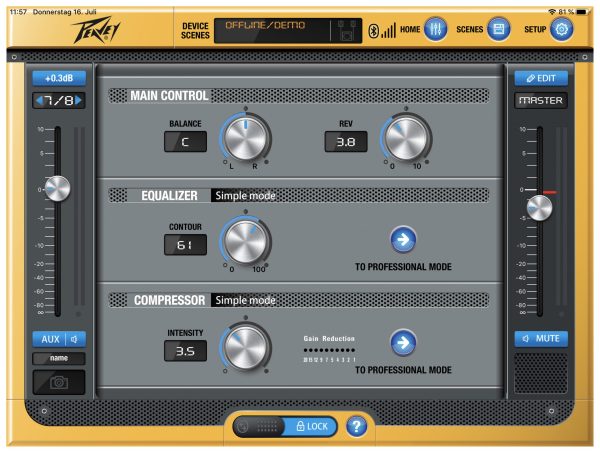The width and height of the screenshot is (600, 453).
Task: Click the REV value 3.8 display
Action: click(x=346, y=142)
